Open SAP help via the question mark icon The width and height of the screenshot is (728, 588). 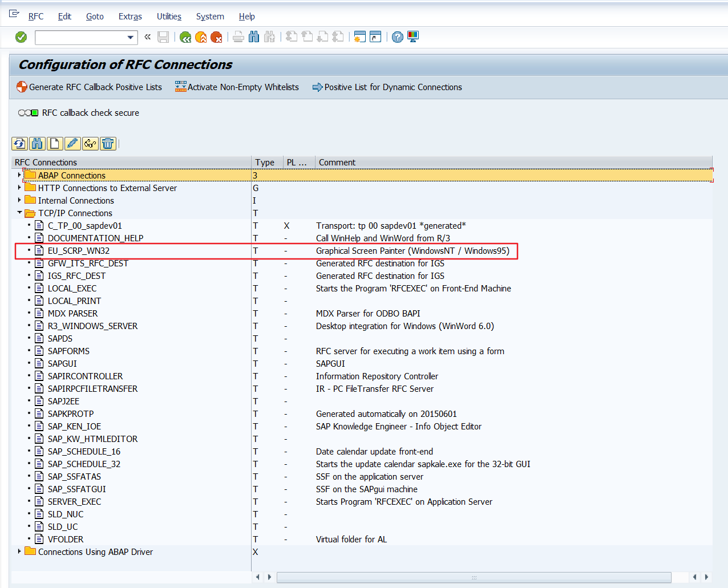[x=397, y=37]
